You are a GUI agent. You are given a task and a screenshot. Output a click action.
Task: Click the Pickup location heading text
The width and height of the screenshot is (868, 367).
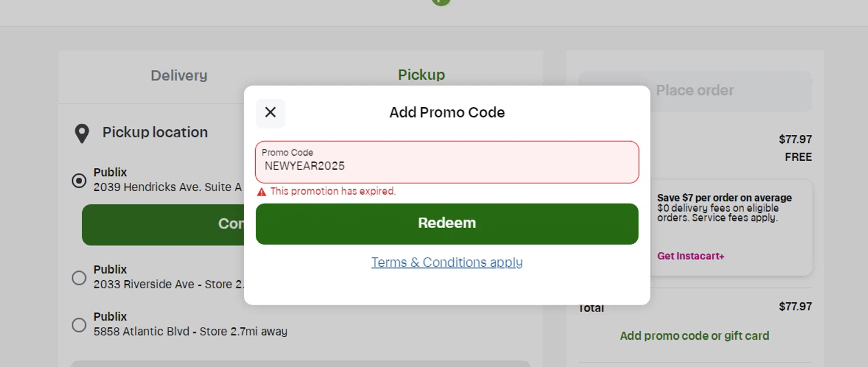[x=155, y=133]
